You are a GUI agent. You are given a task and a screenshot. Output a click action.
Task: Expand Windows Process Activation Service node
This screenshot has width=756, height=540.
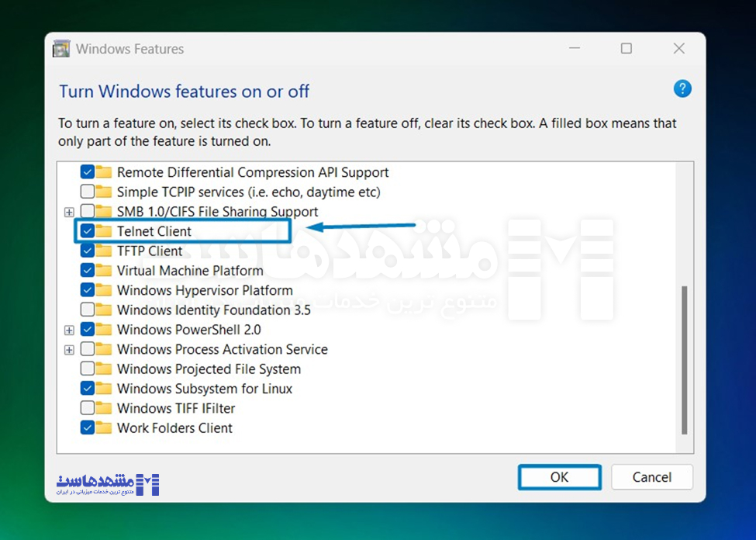70,350
